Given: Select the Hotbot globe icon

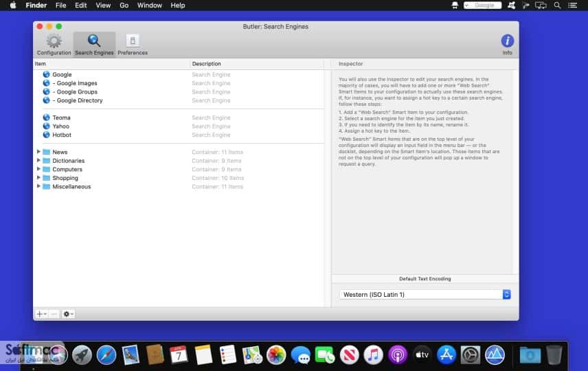Looking at the screenshot, I should click(46, 135).
